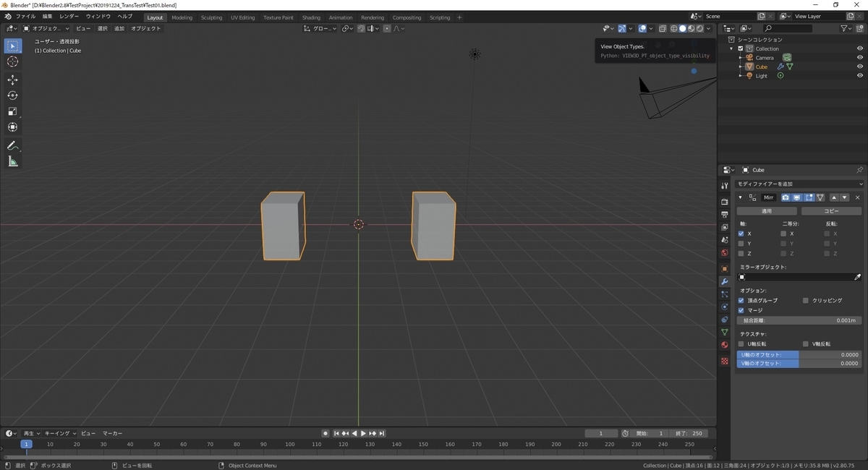This screenshot has height=470, width=868.
Task: Adjust the U軸のオフセット slider
Action: (799, 354)
